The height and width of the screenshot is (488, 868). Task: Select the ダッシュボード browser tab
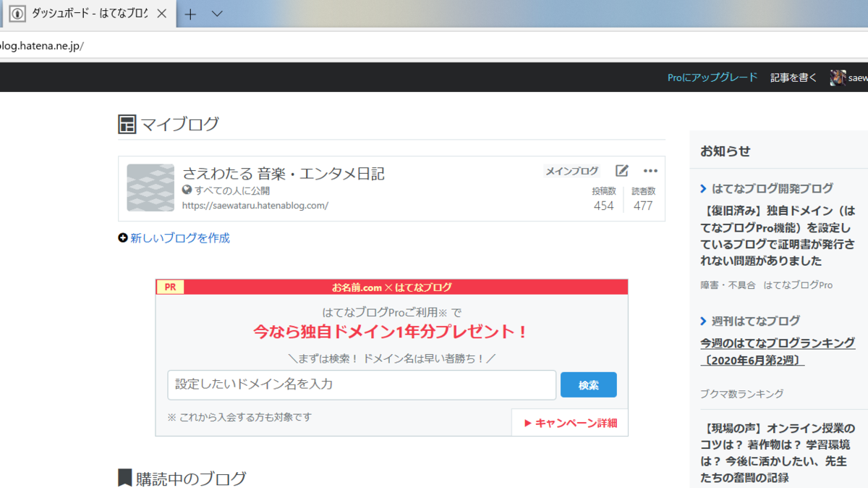pos(87,13)
